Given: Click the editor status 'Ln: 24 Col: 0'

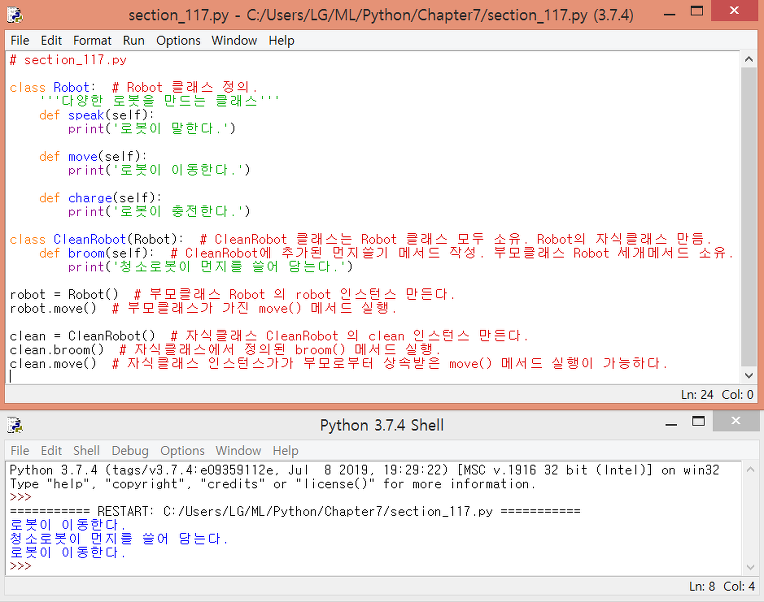Looking at the screenshot, I should [717, 395].
